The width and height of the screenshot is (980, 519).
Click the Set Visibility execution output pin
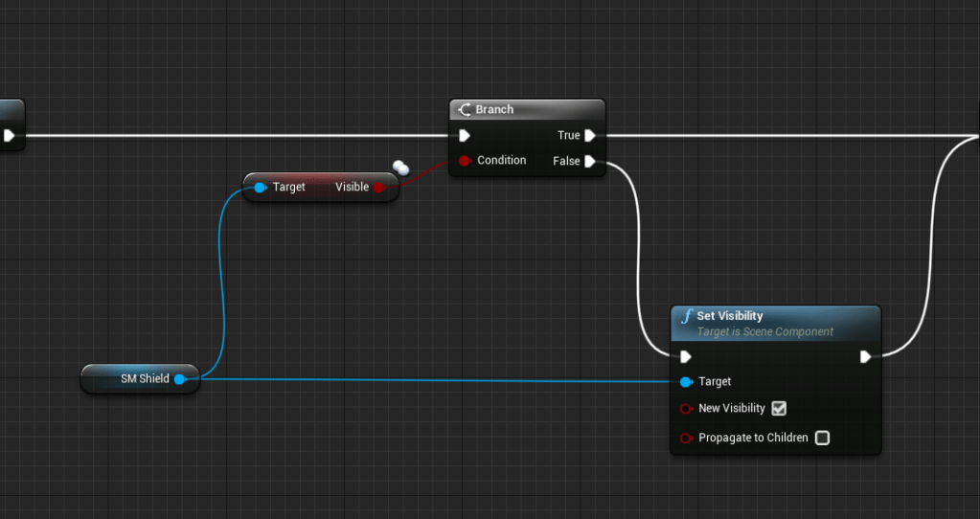[x=865, y=356]
